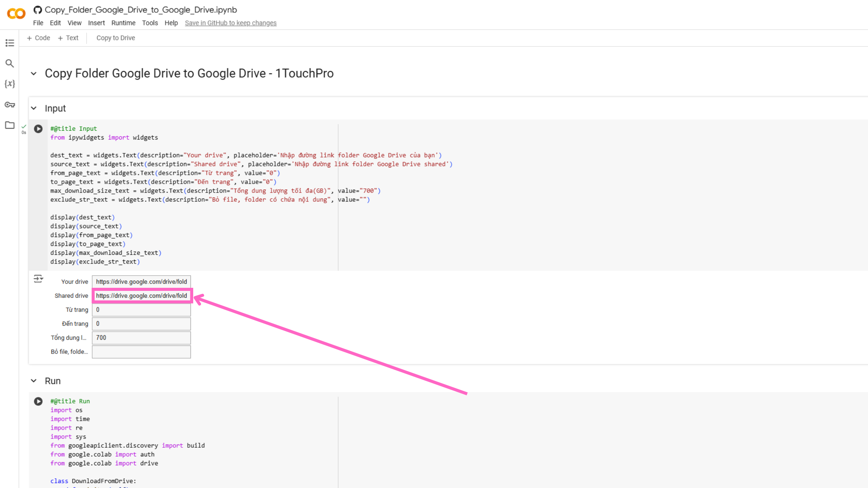The height and width of the screenshot is (488, 868).
Task: Collapse the main title section chevron
Action: (34, 73)
